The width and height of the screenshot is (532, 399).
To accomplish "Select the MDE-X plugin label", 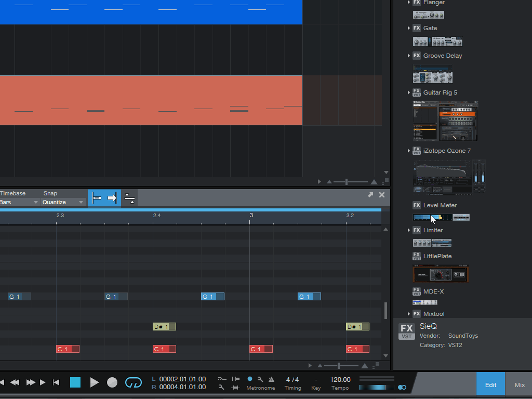I will [x=434, y=291].
